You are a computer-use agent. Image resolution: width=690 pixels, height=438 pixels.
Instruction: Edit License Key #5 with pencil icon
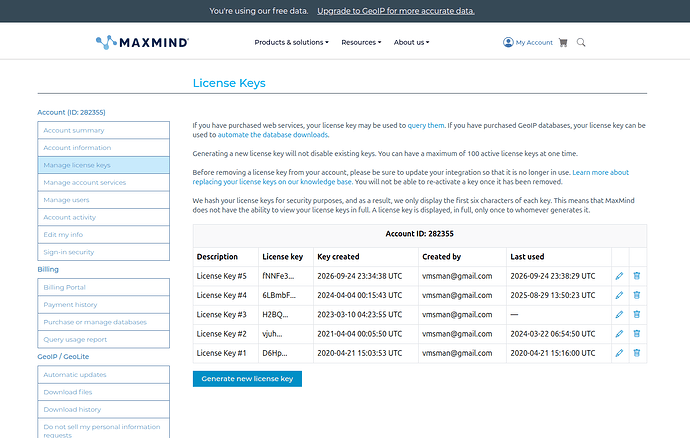point(619,276)
